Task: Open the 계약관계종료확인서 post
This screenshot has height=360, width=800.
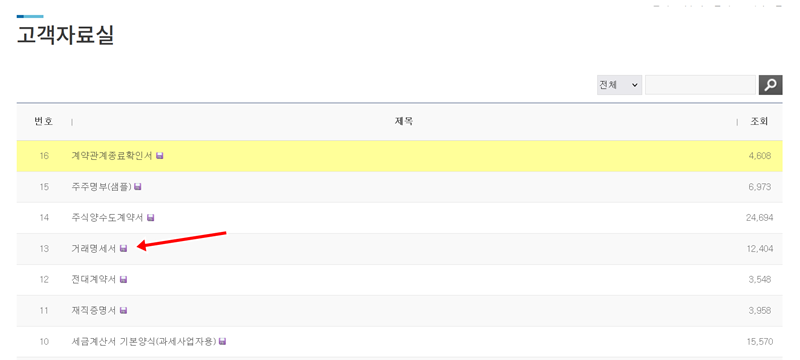Action: click(x=112, y=156)
